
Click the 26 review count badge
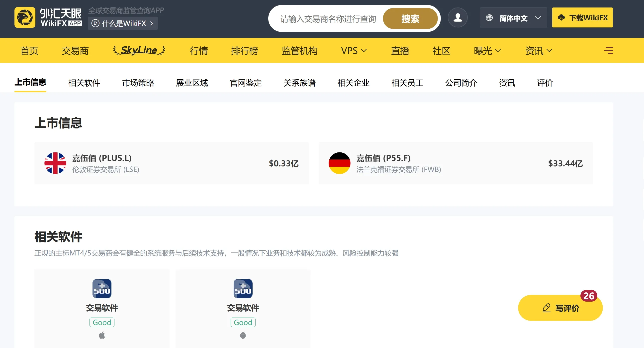[589, 296]
